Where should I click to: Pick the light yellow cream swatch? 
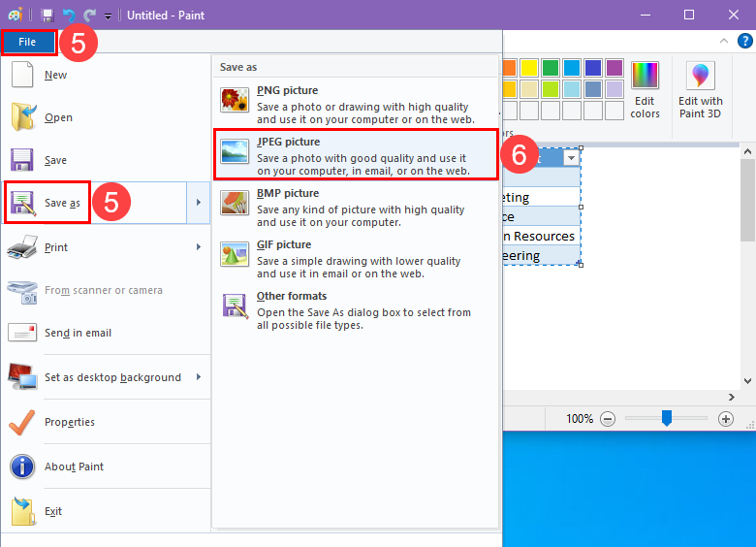[529, 89]
